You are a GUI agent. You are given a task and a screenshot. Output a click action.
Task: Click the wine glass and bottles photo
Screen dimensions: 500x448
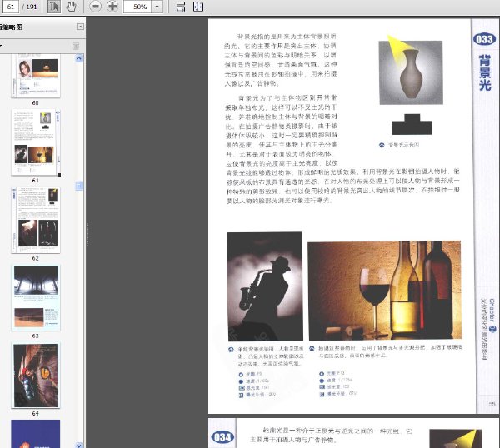(x=384, y=290)
